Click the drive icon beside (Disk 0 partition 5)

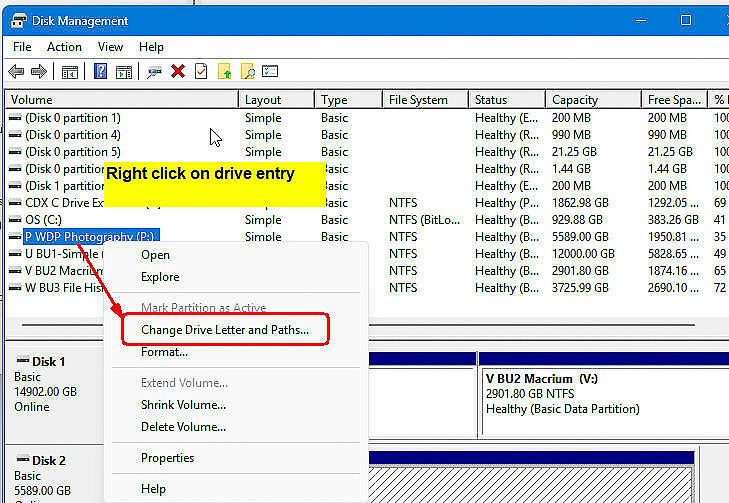point(15,152)
